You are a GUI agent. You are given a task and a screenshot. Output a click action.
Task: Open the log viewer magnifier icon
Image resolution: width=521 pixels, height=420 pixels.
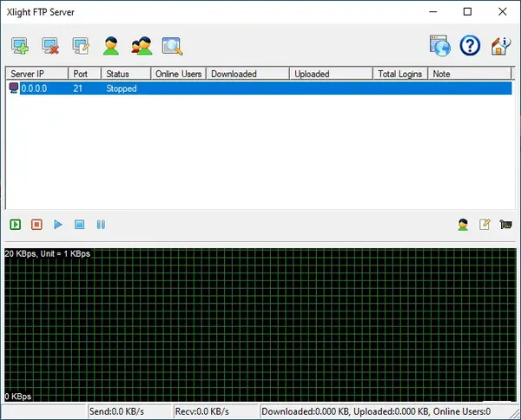[x=173, y=46]
